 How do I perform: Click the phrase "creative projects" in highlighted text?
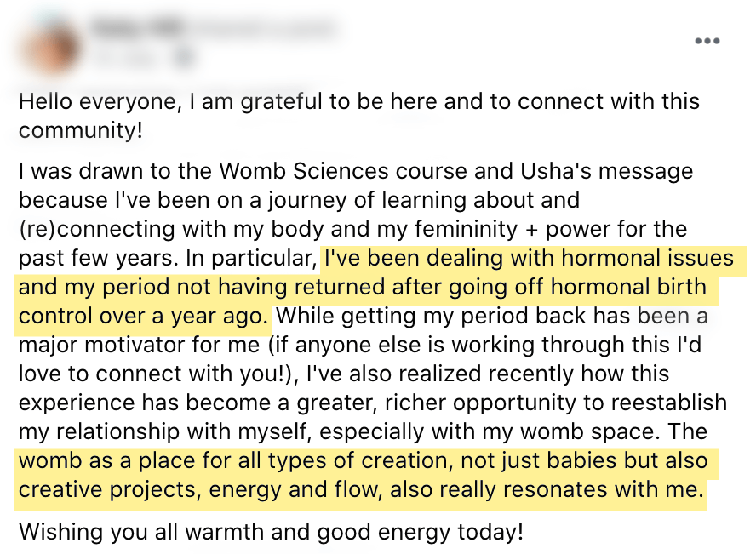107,489
